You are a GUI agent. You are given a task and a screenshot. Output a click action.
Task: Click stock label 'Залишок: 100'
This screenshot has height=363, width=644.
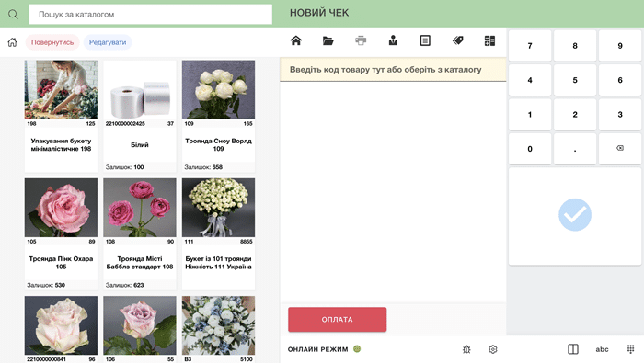pos(125,167)
